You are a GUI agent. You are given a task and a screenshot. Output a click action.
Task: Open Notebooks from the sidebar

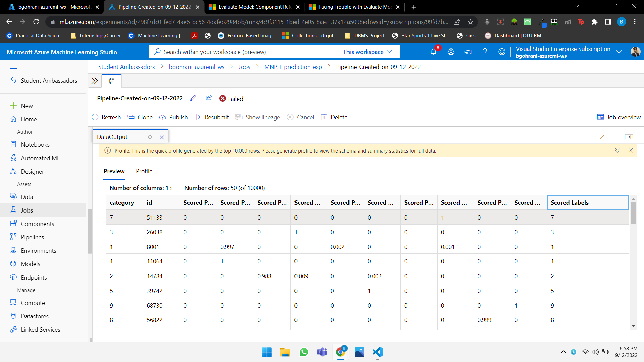pos(35,144)
